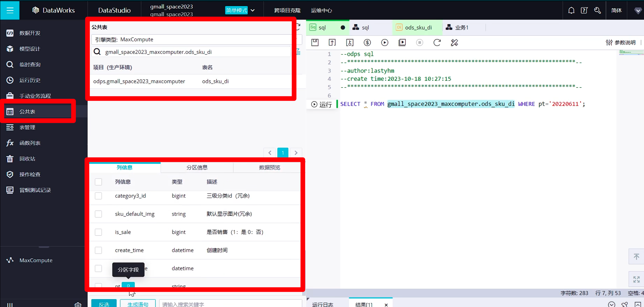
Task: Collapse the results panel with chevron icon
Action: click(612, 304)
